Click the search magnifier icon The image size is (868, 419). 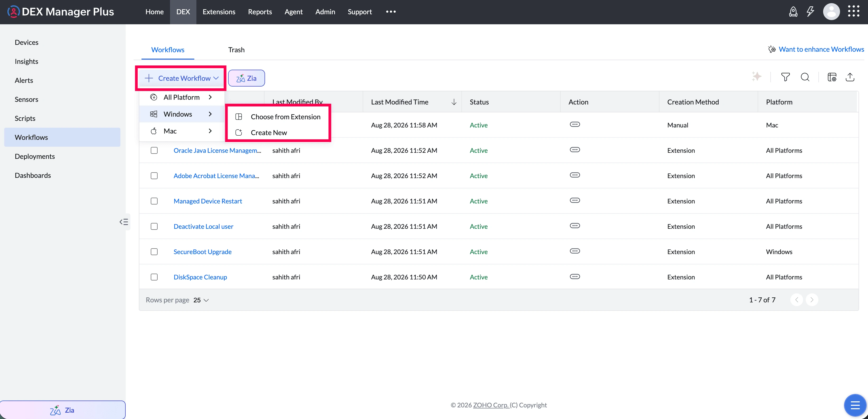[x=805, y=77]
